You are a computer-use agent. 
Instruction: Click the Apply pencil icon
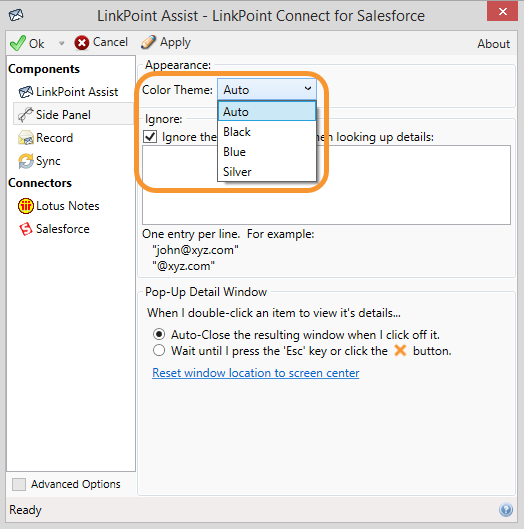pyautogui.click(x=148, y=42)
